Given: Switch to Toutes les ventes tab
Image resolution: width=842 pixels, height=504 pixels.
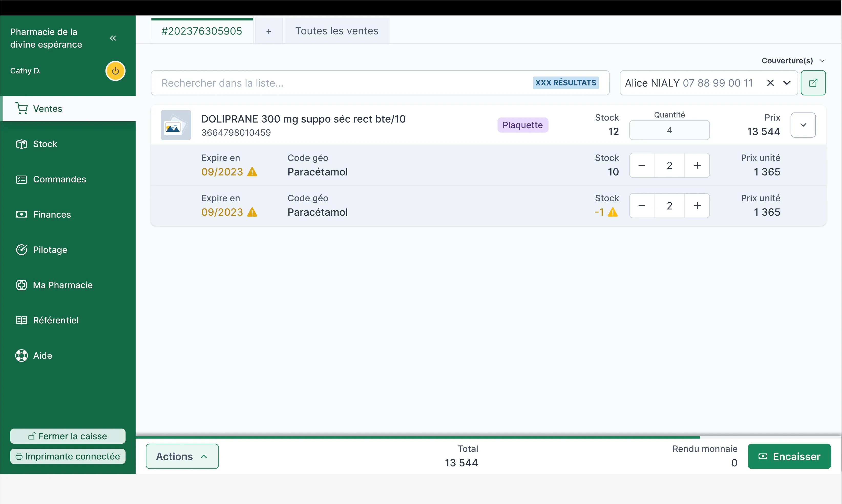Looking at the screenshot, I should tap(336, 31).
